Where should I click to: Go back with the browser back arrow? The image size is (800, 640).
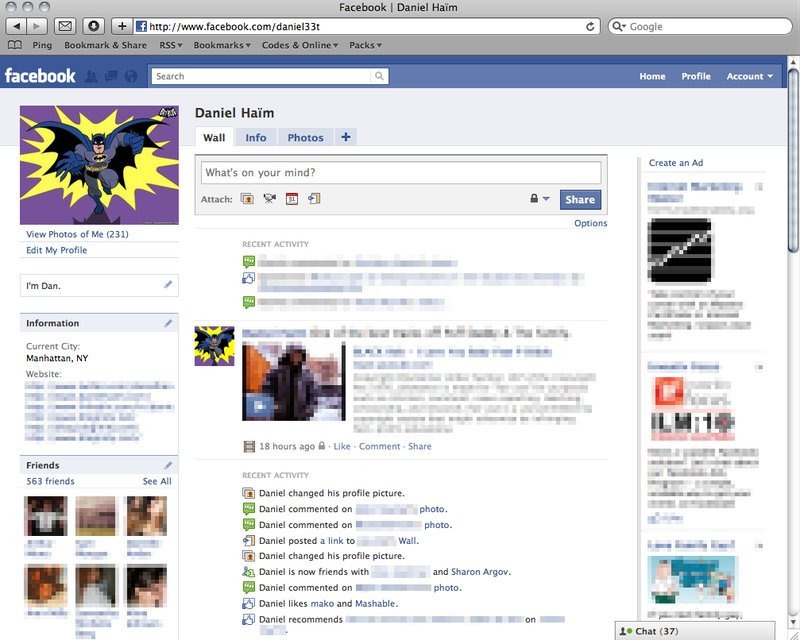pos(16,26)
